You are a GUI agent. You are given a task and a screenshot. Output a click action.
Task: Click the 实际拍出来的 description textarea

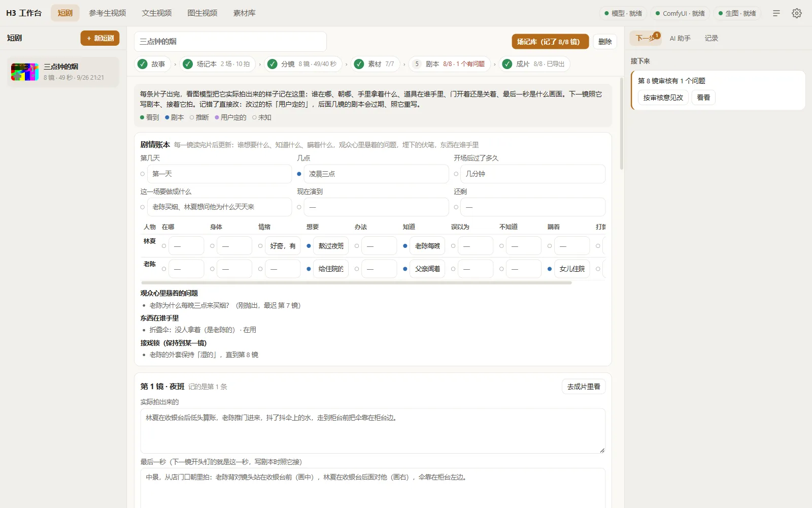(373, 431)
